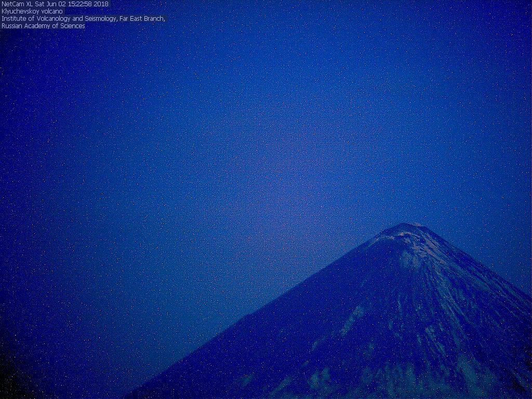532x399 pixels.
Task: Click the 'Russian Academy of Sciences' text line
Action: pos(43,26)
